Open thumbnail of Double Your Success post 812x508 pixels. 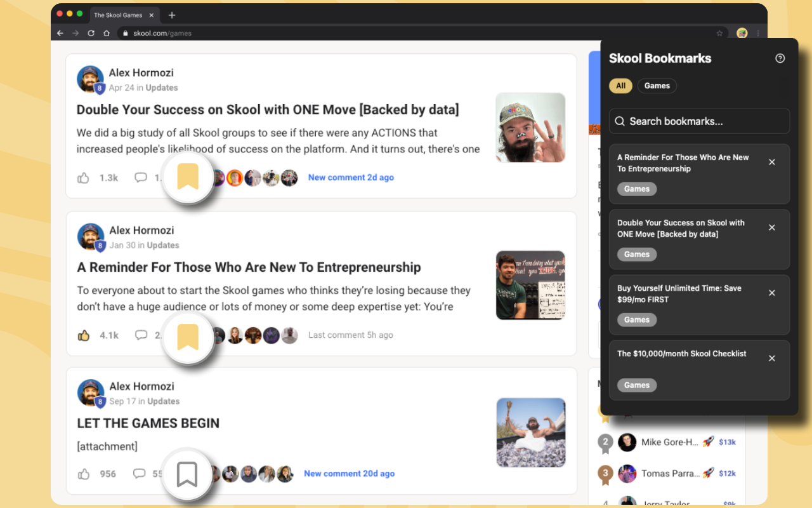(530, 128)
